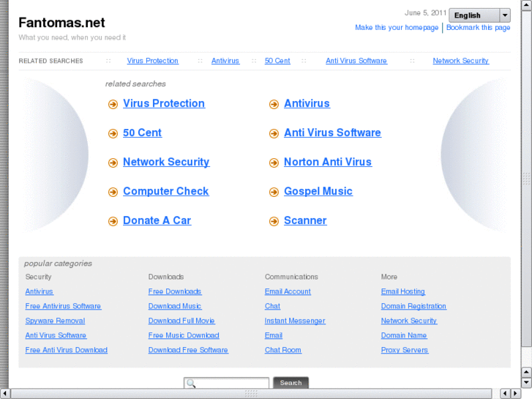Click the horizontal scrollbar at the bottom

pos(251,394)
